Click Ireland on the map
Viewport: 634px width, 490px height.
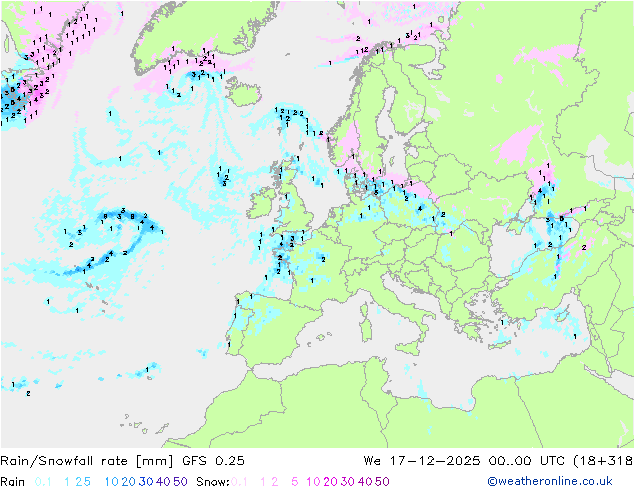point(261,202)
